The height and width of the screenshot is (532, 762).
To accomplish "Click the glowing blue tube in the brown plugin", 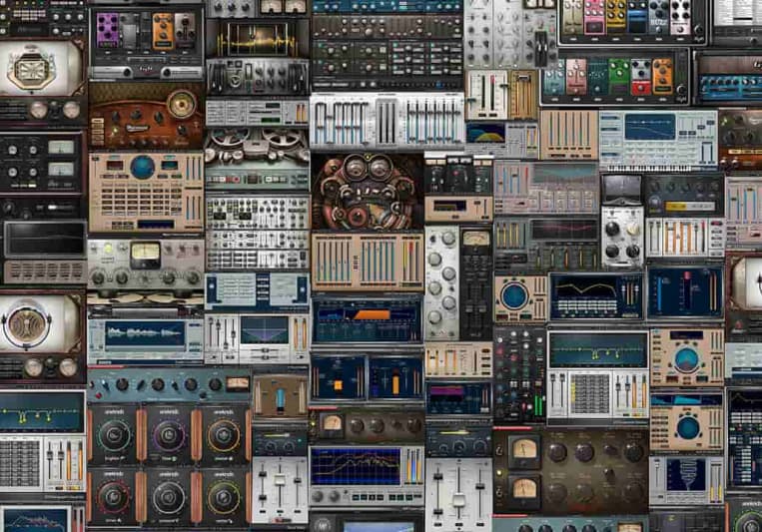I will pos(281,398).
